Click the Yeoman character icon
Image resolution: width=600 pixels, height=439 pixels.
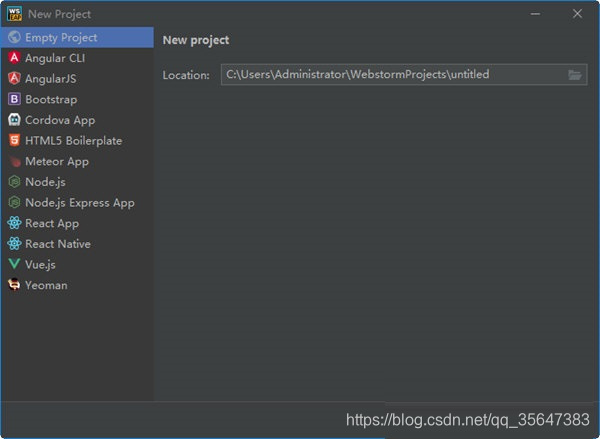tap(14, 285)
